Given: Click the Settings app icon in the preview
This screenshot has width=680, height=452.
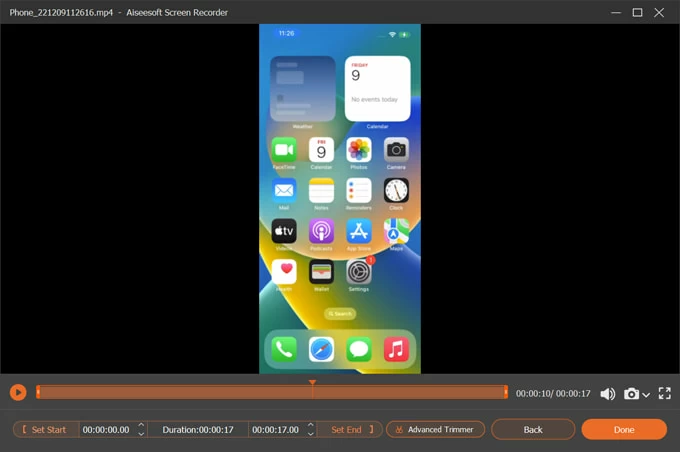Looking at the screenshot, I should (x=359, y=271).
